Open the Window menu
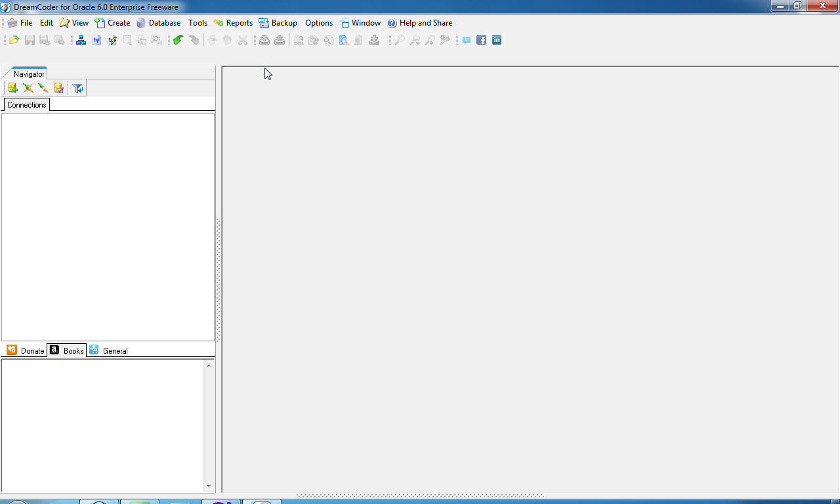Viewport: 840px width, 504px height. (x=360, y=23)
